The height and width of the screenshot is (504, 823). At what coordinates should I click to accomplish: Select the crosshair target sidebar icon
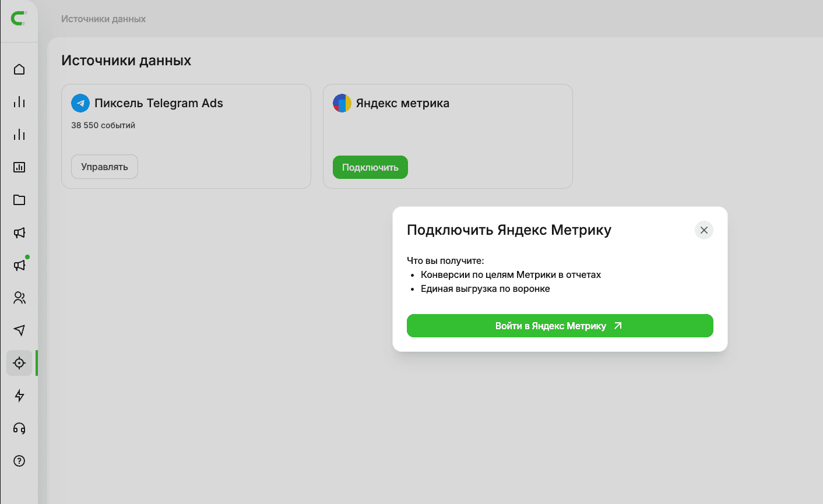pyautogui.click(x=19, y=363)
